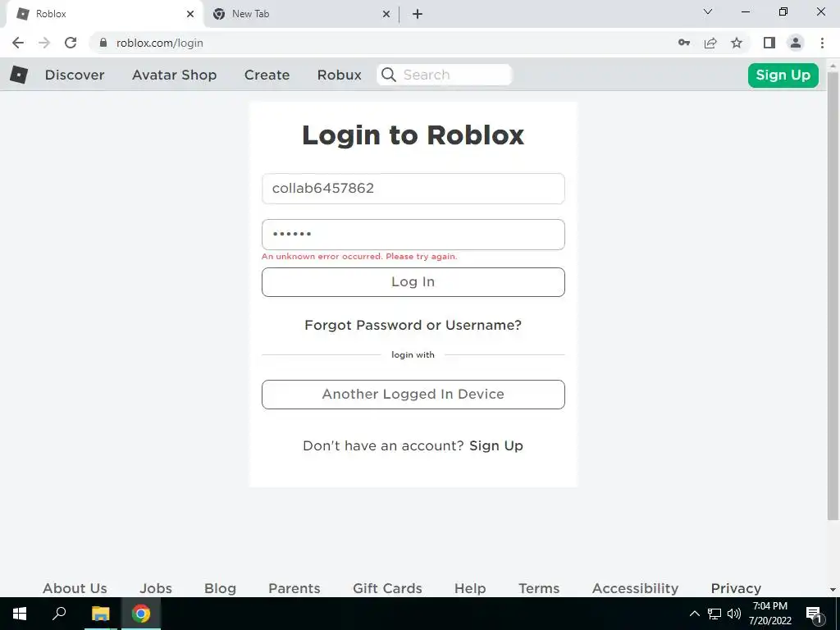Focus the Roblox Search field
840x630 pixels.
tap(445, 75)
